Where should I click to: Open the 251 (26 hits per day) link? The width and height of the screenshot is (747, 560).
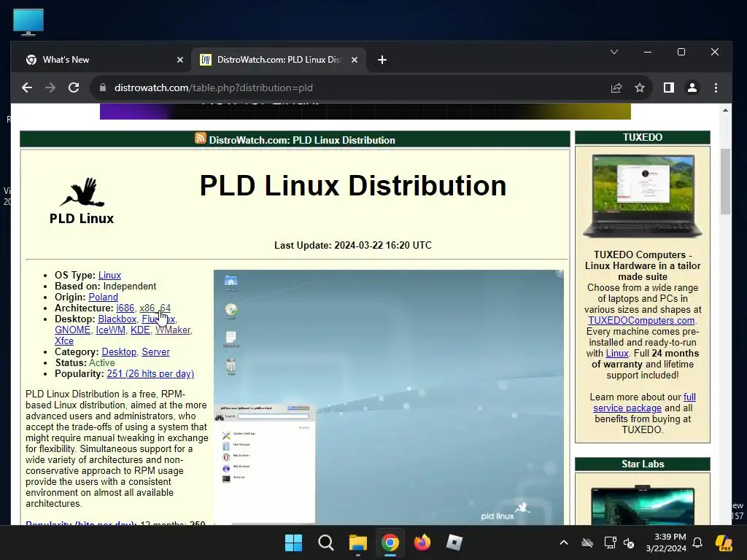click(x=150, y=374)
